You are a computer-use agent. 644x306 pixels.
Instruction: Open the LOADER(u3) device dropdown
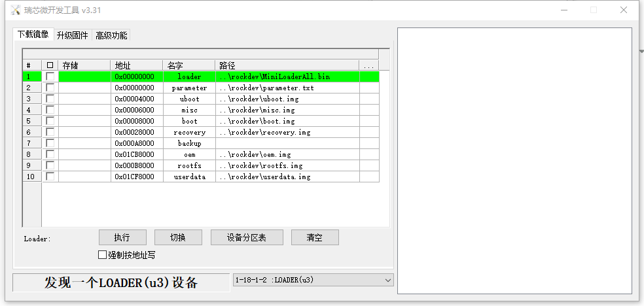click(313, 280)
